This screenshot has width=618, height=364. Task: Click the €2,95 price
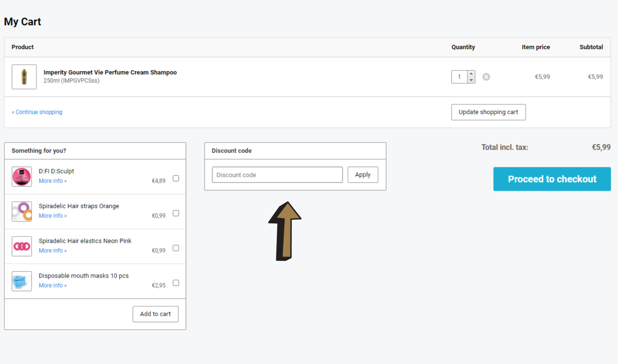158,285
